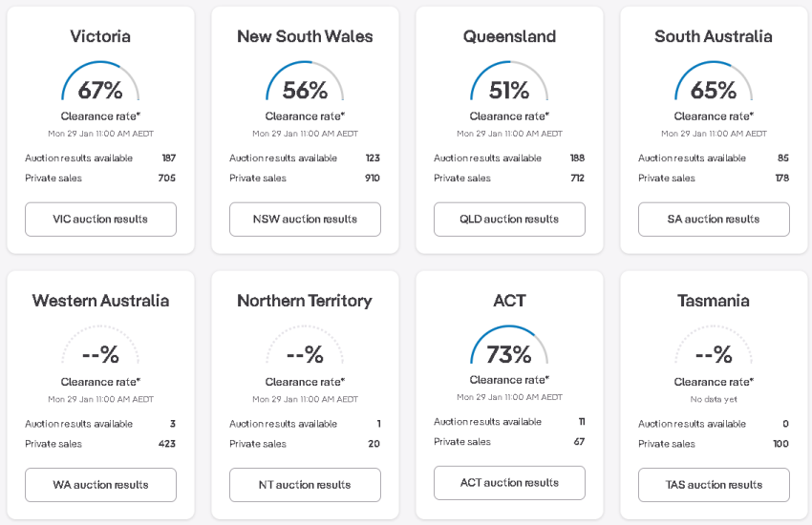
Task: Click South Australia 65% clearance gauge
Action: (x=714, y=82)
